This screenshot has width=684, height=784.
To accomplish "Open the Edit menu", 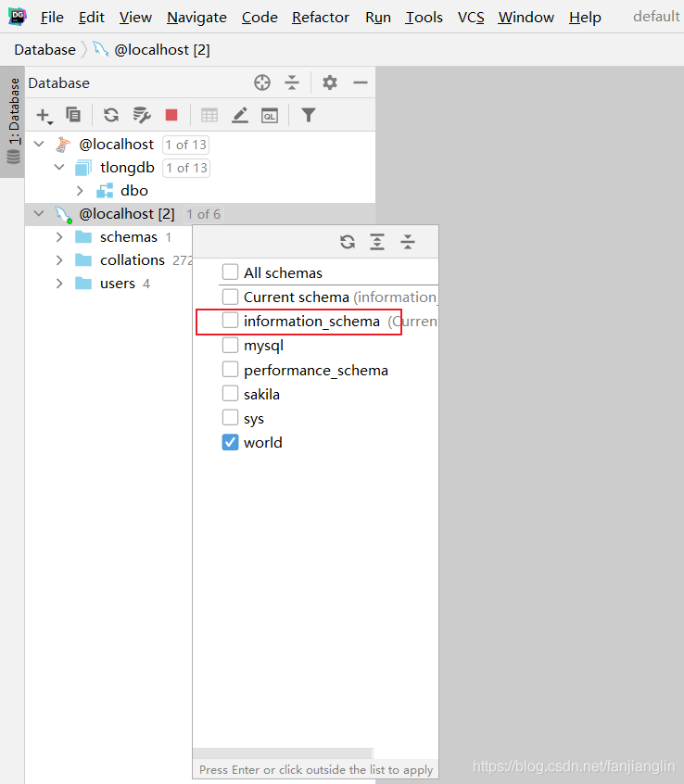I will [x=92, y=18].
